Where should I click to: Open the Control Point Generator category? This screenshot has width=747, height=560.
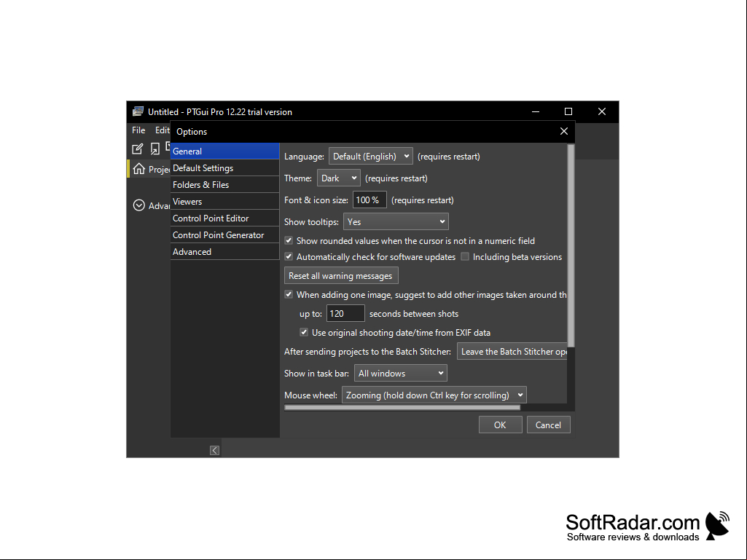coord(225,234)
